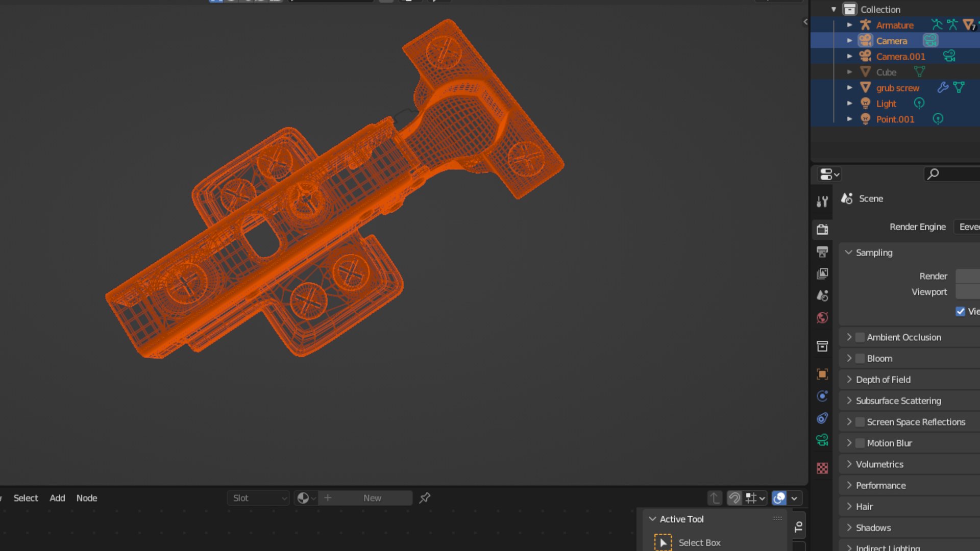Expand the Armature item in outliner
Viewport: 980px width, 551px height.
click(849, 25)
